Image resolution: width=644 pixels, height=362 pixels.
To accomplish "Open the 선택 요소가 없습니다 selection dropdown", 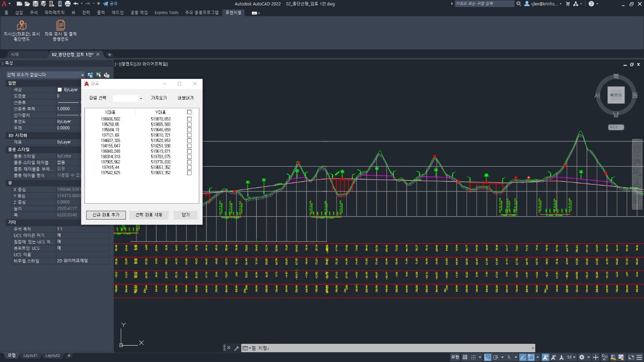I will pyautogui.click(x=45, y=75).
